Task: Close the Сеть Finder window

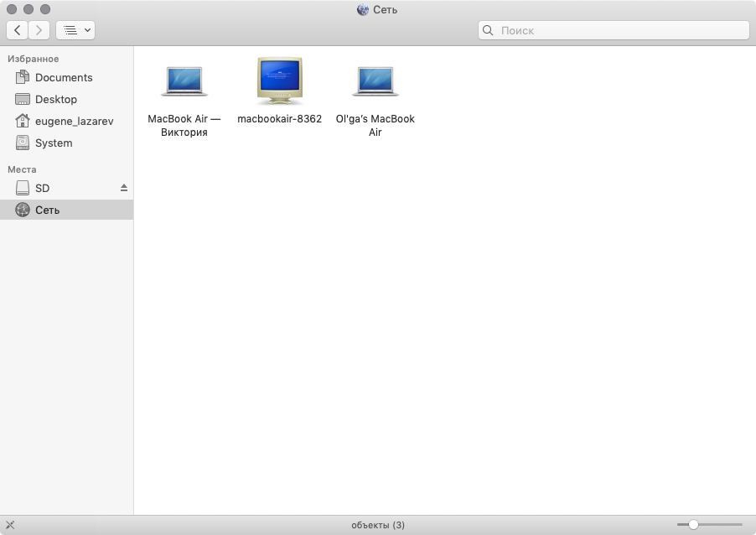Action: [x=12, y=9]
